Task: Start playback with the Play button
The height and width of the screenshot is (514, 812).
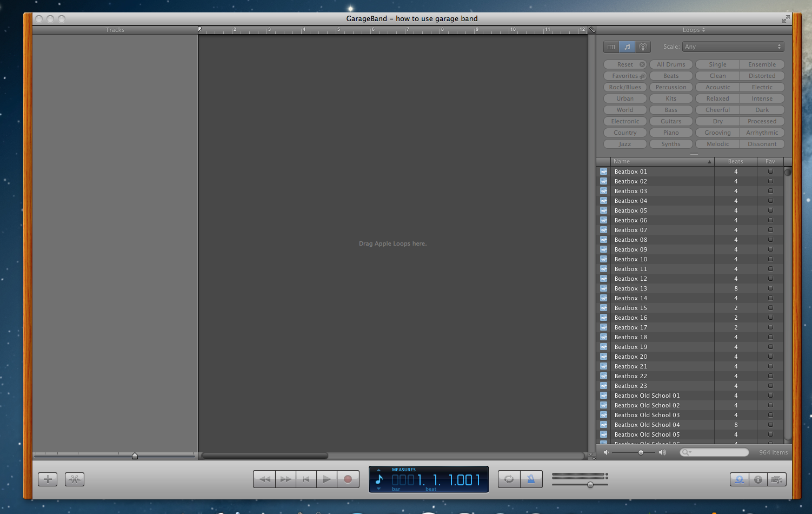Action: click(x=327, y=479)
